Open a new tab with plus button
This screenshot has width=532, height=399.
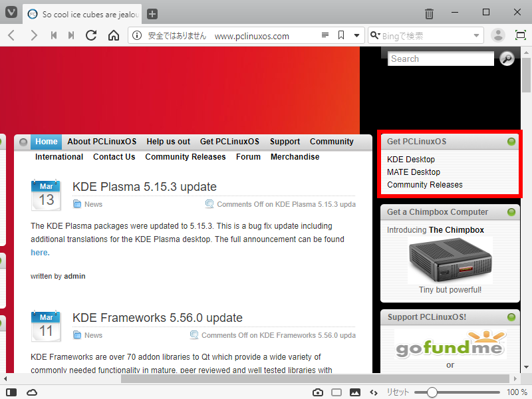coord(152,14)
